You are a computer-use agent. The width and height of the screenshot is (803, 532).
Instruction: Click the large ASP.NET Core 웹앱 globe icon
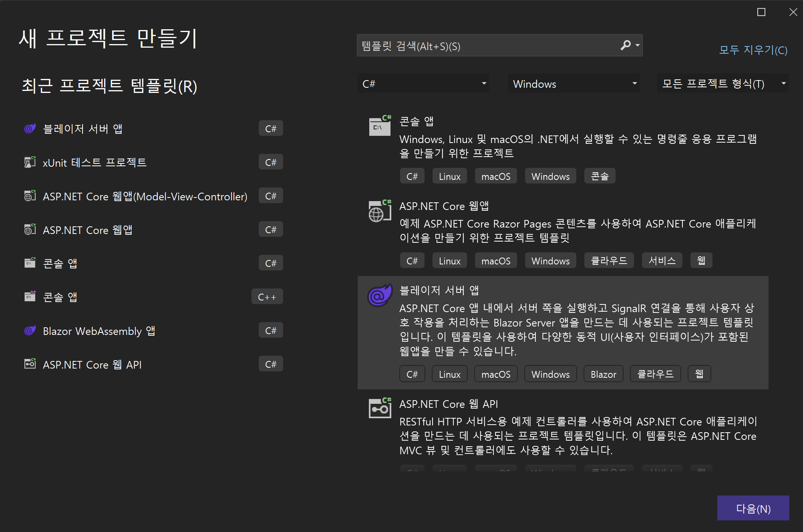pyautogui.click(x=380, y=211)
